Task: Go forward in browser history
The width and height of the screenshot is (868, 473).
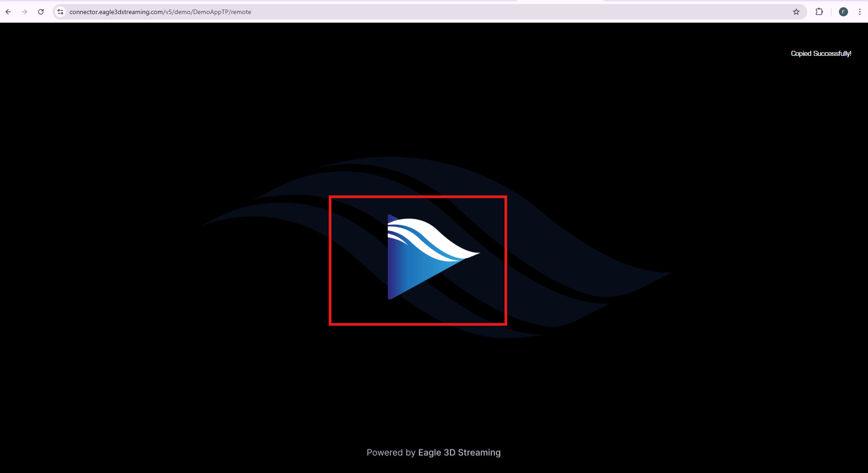Action: point(25,12)
